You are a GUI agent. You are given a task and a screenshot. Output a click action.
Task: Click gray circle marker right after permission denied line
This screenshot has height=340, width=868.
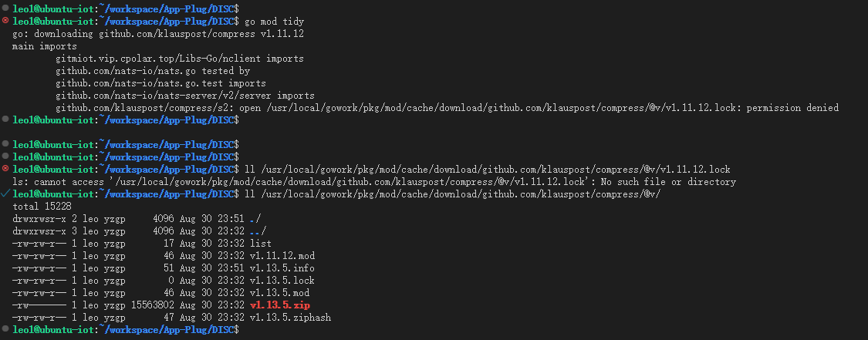(5, 120)
